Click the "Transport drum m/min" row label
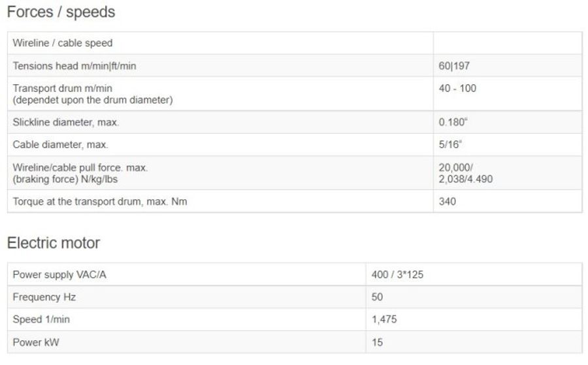The width and height of the screenshot is (588, 365). [x=67, y=88]
